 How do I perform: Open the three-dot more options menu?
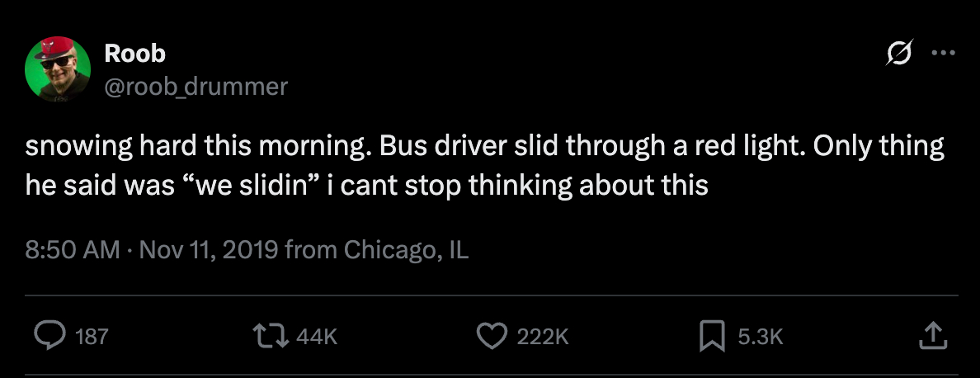(942, 54)
